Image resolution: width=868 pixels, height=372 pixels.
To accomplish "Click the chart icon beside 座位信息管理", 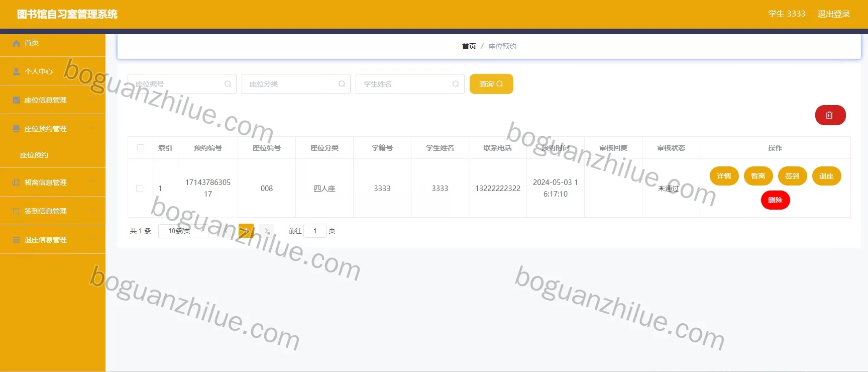I will coord(16,100).
